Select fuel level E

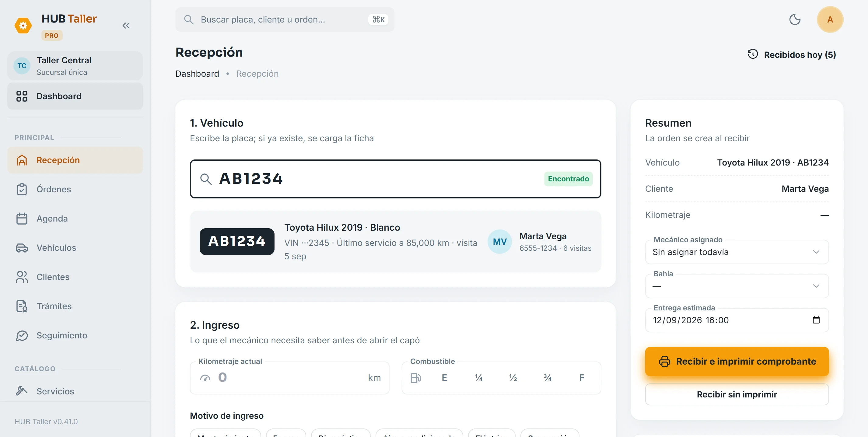[444, 378]
